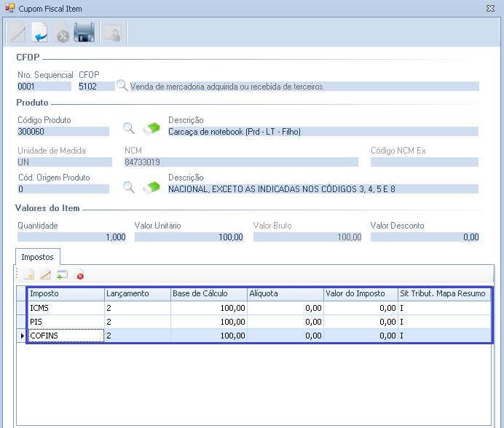The image size is (504, 428).
Task: Click the edit pencil icon in the top toolbar
Action: pyautogui.click(x=17, y=33)
